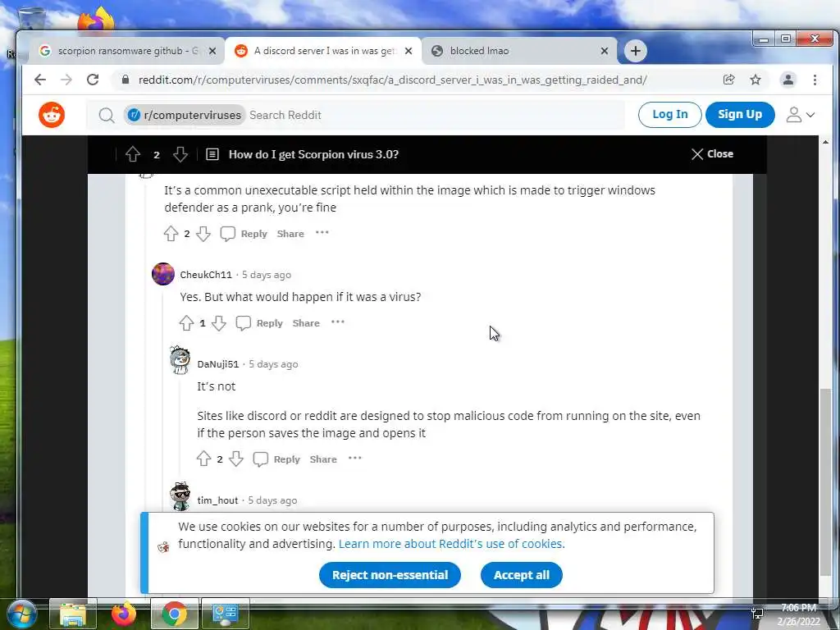This screenshot has width=840, height=630.
Task: Reject non-essential cookies
Action: click(390, 575)
